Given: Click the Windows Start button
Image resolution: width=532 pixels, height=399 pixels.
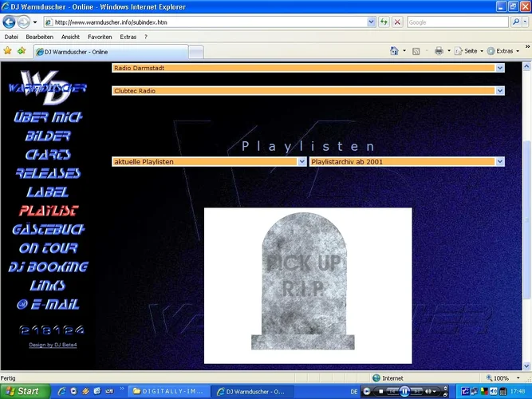Looking at the screenshot, I should click(25, 392).
